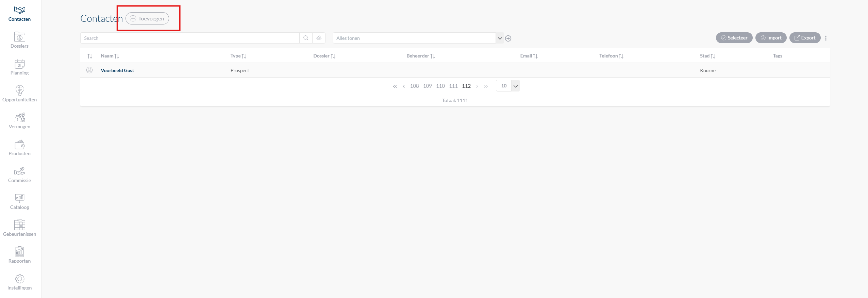868x298 pixels.
Task: Click into the Search input field
Action: [x=190, y=38]
